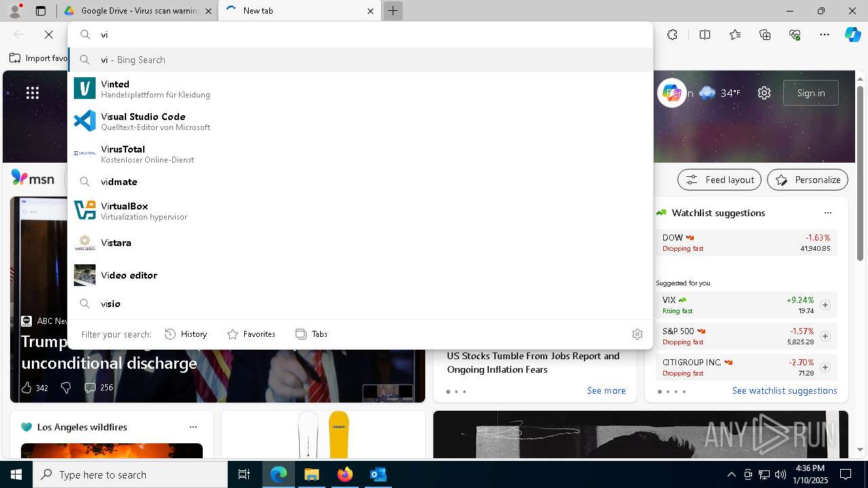The height and width of the screenshot is (488, 868).
Task: Add VIX to the watchlist
Action: (825, 305)
